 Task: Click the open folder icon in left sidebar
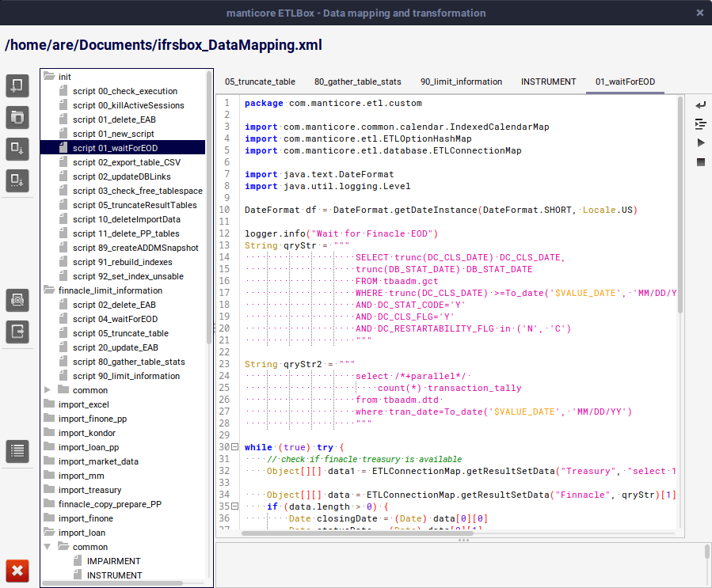click(17, 117)
